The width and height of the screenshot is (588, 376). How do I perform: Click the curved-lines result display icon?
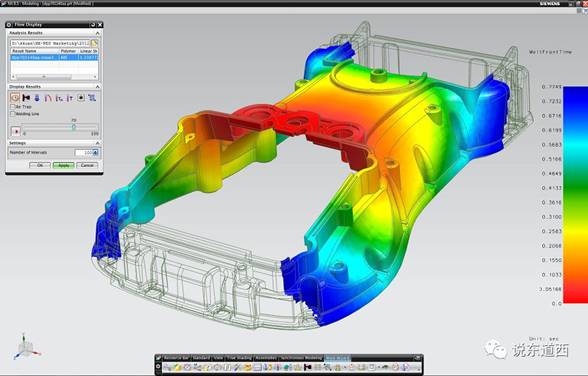48,98
